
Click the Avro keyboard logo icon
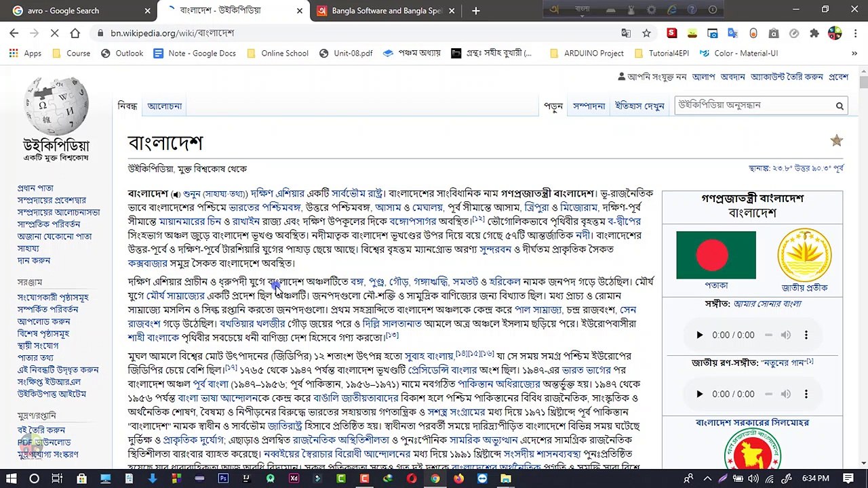tap(554, 9)
